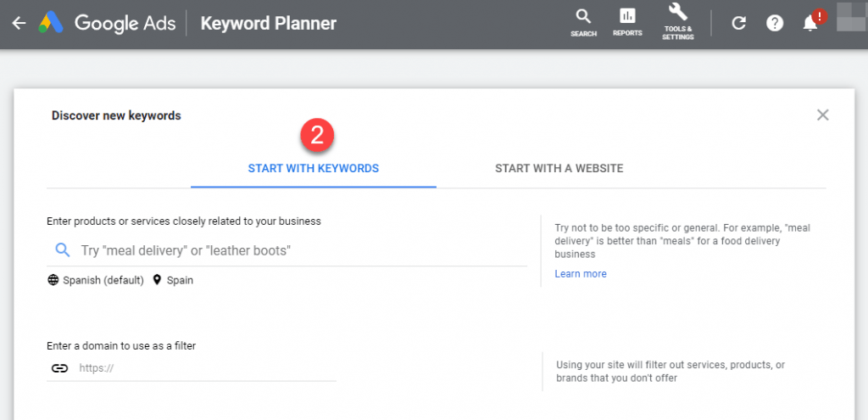Close the Discover new keywords panel
The width and height of the screenshot is (868, 420).
click(822, 115)
